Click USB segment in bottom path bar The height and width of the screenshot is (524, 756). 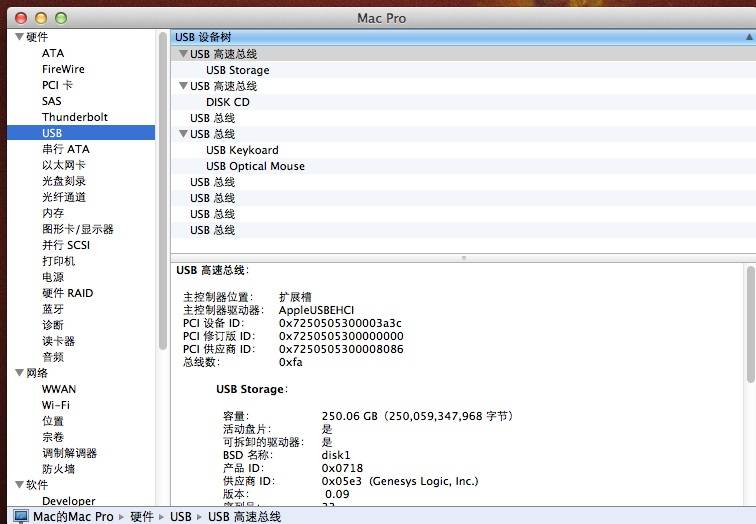(x=180, y=516)
